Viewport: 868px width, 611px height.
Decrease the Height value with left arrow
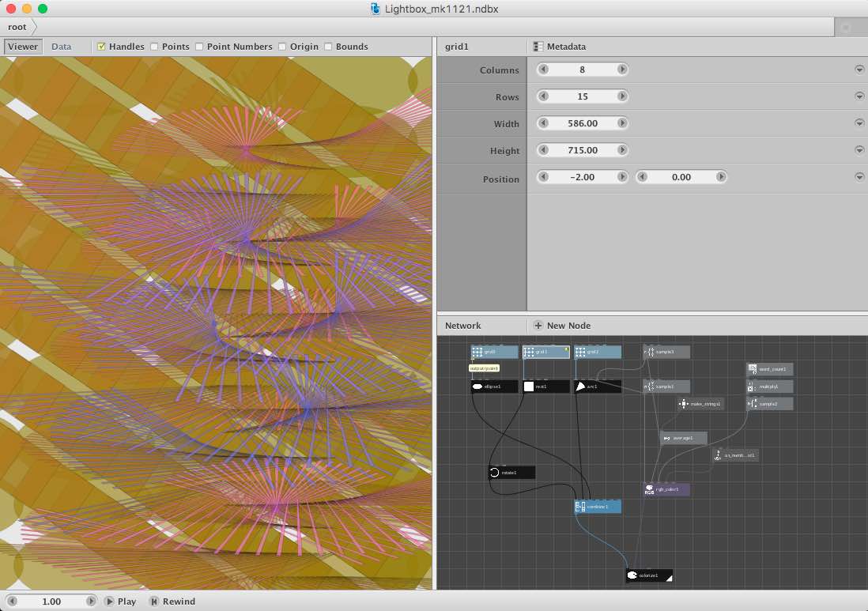point(544,150)
